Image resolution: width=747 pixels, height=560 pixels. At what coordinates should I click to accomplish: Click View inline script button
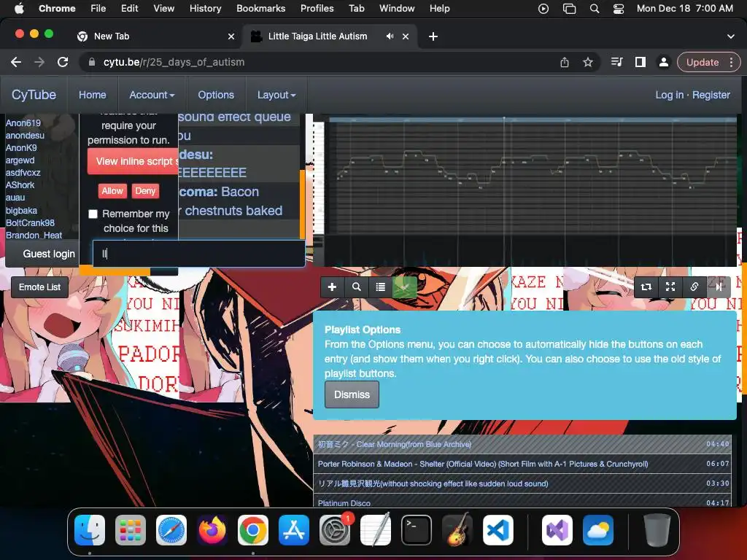133,161
